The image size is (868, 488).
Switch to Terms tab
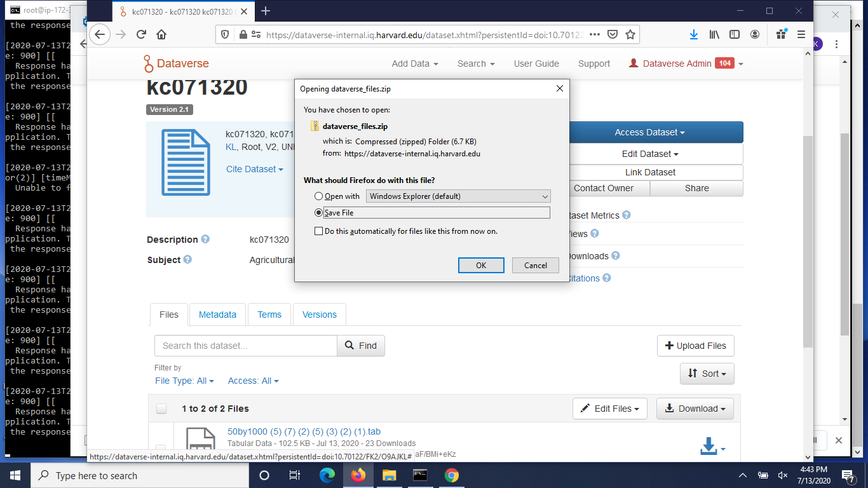pyautogui.click(x=269, y=315)
